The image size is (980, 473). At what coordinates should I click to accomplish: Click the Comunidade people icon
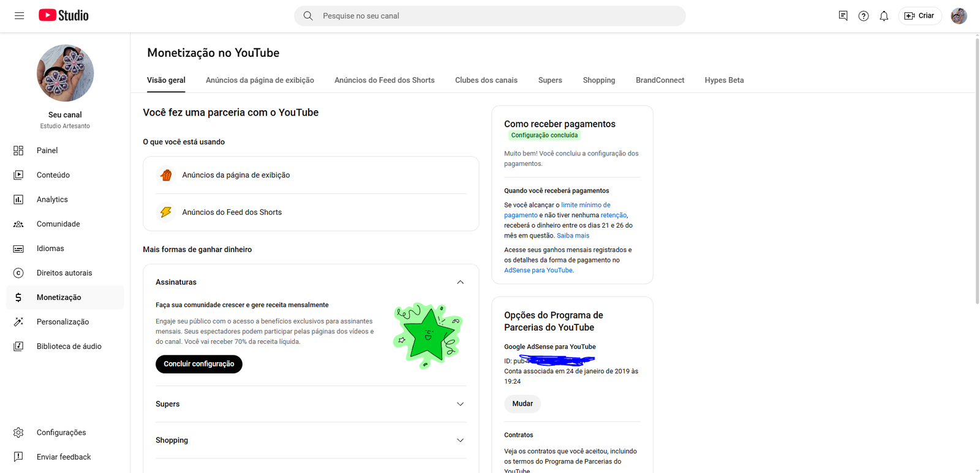tap(18, 224)
